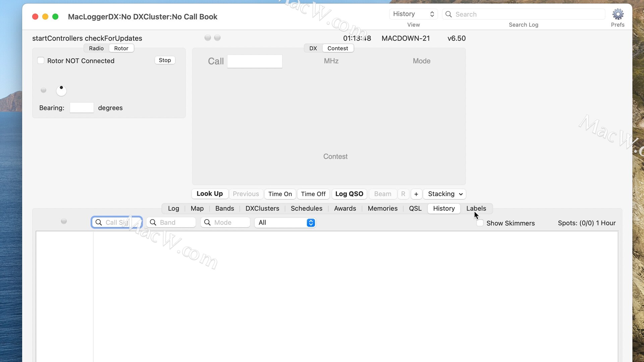Open the Labels tab
The width and height of the screenshot is (644, 362).
476,208
